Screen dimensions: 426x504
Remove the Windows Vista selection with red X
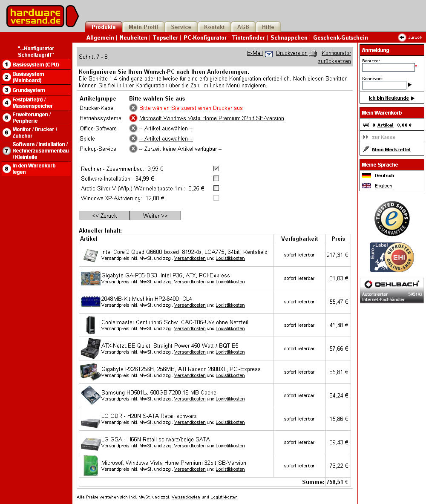pos(133,118)
